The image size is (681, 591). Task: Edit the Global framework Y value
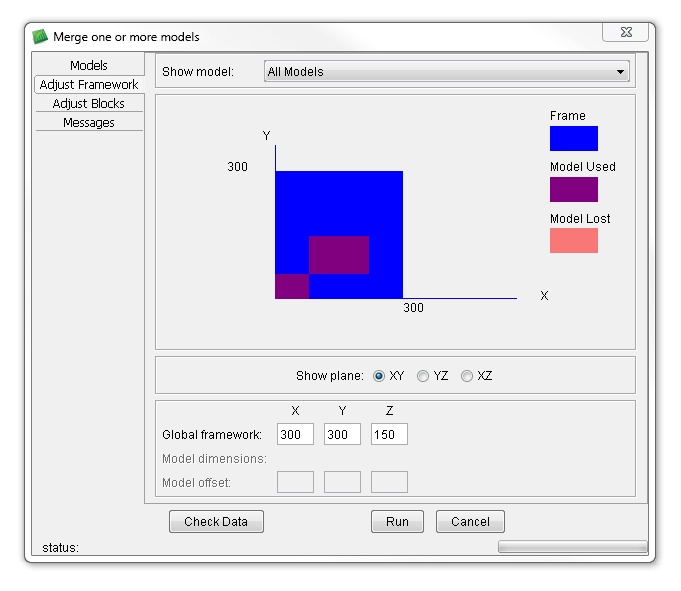point(342,434)
